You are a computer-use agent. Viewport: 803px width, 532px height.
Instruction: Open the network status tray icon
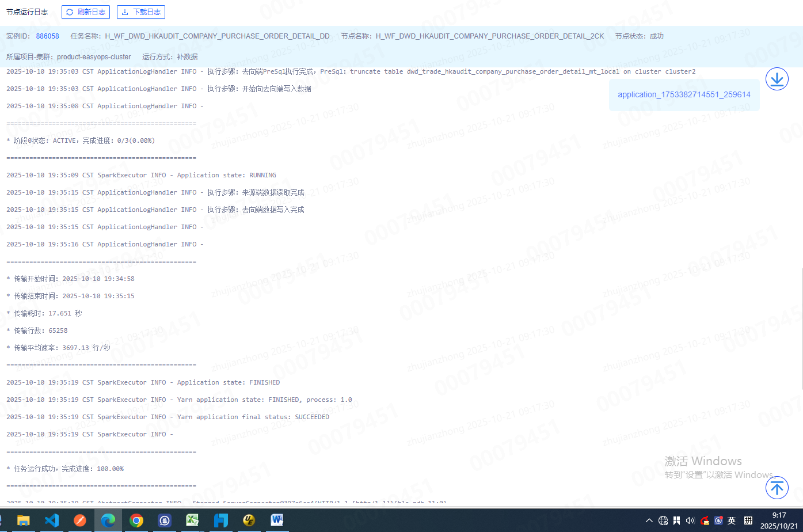click(x=663, y=521)
